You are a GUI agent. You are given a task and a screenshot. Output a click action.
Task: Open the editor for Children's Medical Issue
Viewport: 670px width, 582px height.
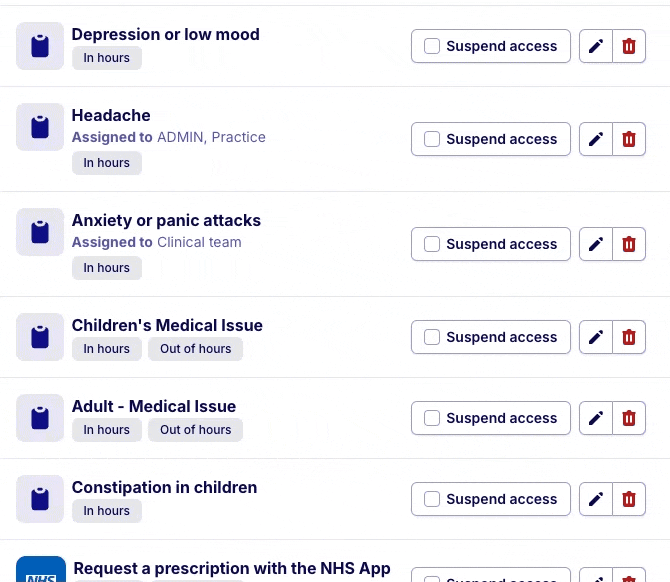click(596, 337)
